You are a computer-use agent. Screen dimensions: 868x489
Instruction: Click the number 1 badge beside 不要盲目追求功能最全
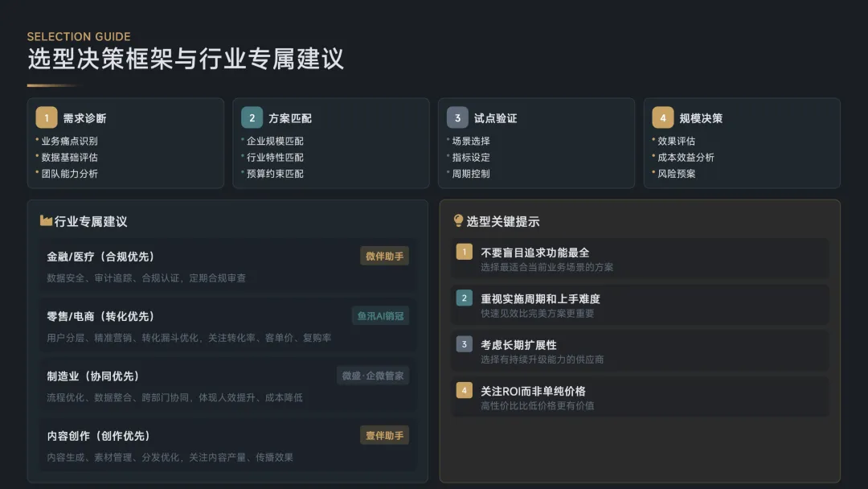[464, 252]
